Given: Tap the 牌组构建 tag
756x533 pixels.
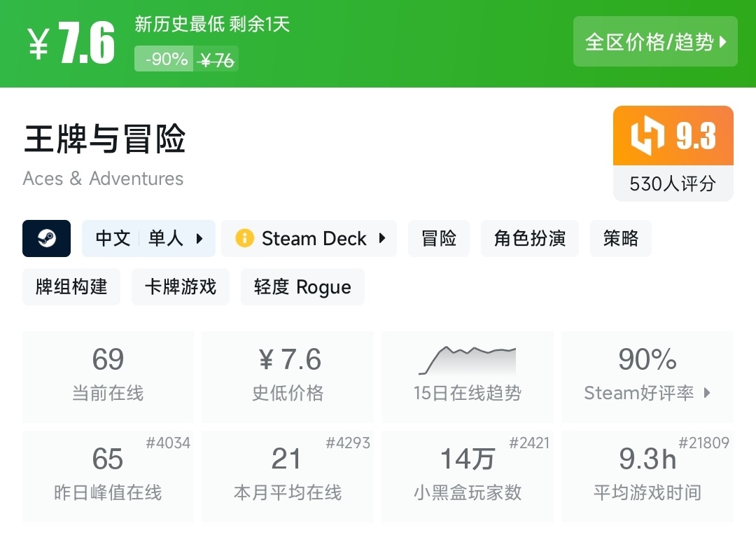Looking at the screenshot, I should (x=71, y=286).
